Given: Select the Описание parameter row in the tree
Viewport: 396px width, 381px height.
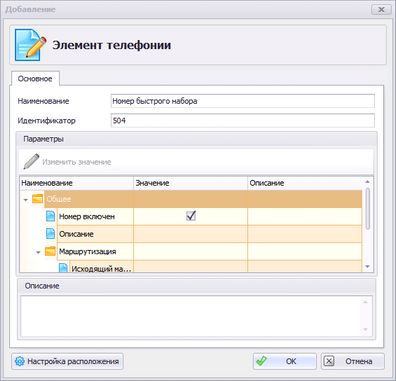Looking at the screenshot, I should [210, 234].
